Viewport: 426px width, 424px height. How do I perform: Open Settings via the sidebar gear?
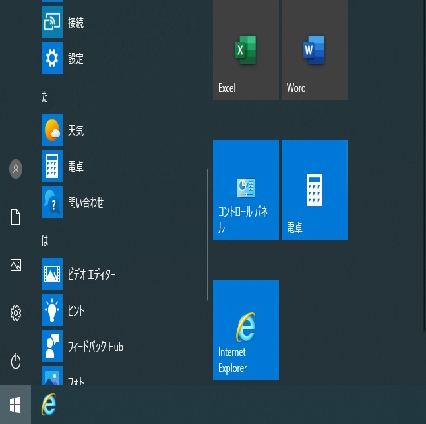pyautogui.click(x=15, y=313)
